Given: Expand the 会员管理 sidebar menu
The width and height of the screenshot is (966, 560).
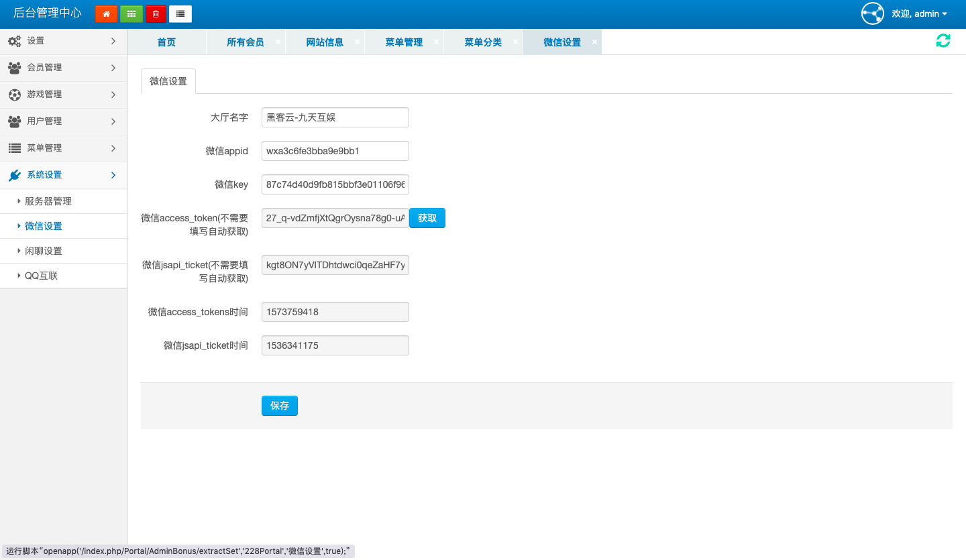Looking at the screenshot, I should click(63, 68).
